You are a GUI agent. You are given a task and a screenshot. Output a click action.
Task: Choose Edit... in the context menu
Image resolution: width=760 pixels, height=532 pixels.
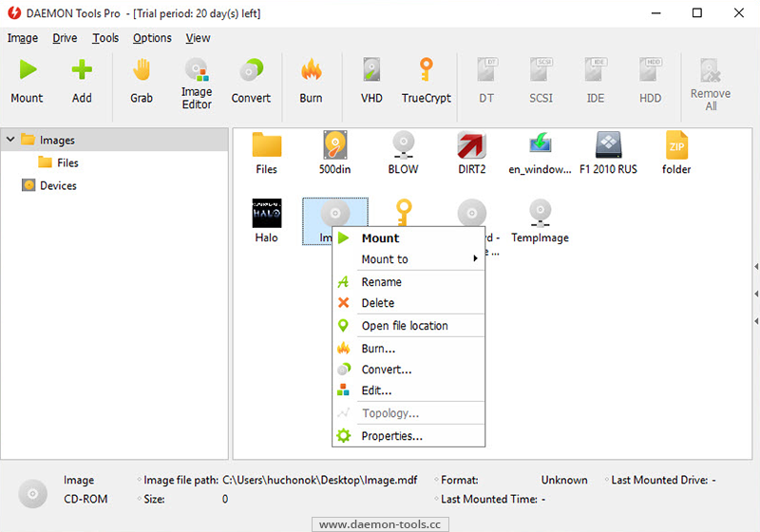[408, 390]
